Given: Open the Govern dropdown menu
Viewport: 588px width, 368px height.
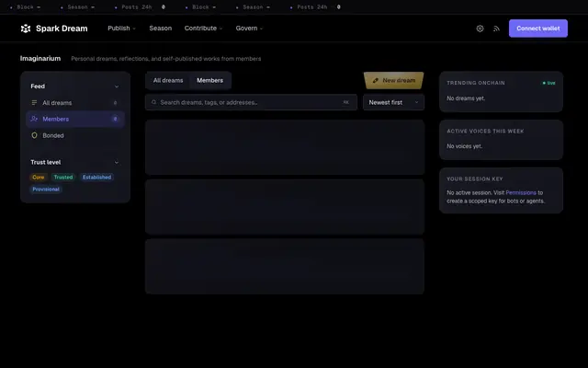Looking at the screenshot, I should [249, 29].
